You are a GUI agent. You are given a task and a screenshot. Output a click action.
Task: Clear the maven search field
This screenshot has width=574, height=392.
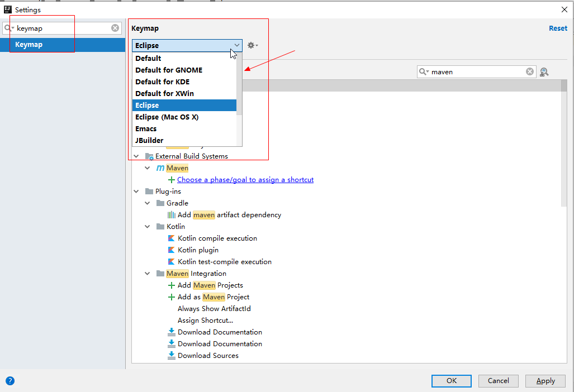(529, 71)
